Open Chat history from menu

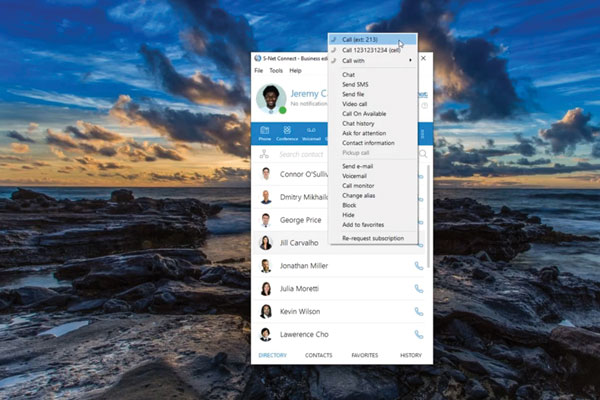[x=358, y=123]
